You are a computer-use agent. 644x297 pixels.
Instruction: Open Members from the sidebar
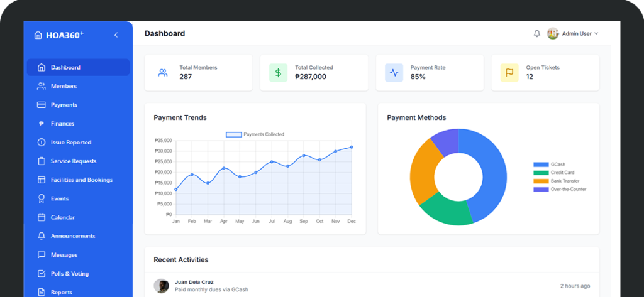[64, 86]
